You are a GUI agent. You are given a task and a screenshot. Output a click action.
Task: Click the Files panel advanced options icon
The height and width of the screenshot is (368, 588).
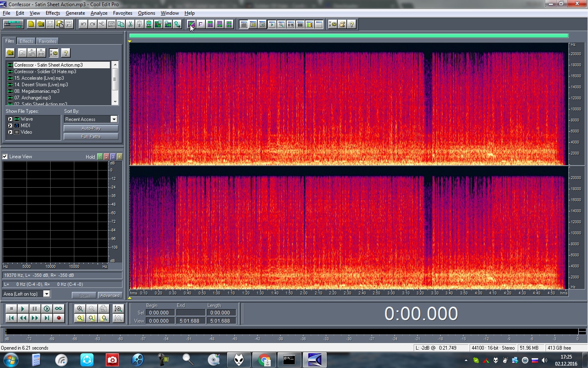point(54,53)
